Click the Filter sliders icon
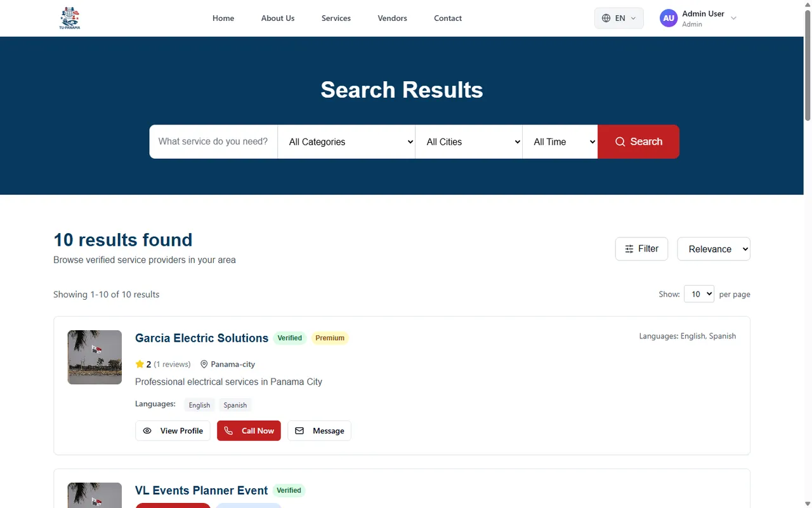 pos(629,249)
